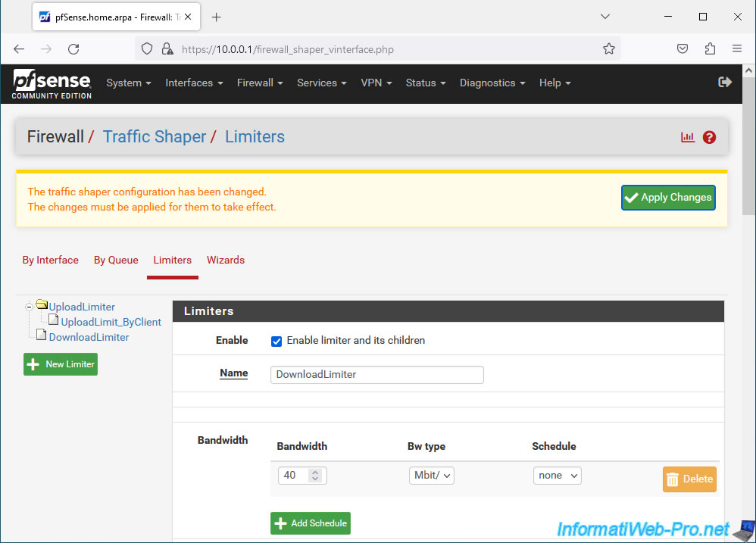Image resolution: width=756 pixels, height=543 pixels.
Task: Open the Firewall menu
Action: tap(260, 83)
